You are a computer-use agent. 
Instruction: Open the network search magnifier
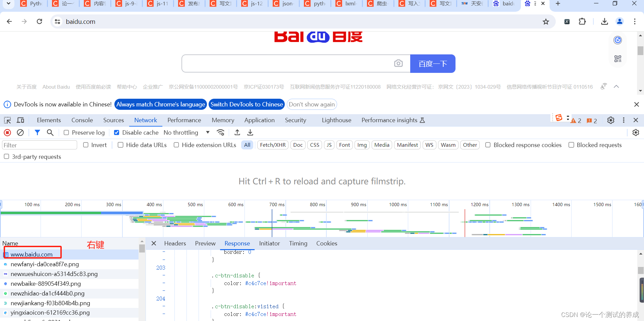coord(50,133)
